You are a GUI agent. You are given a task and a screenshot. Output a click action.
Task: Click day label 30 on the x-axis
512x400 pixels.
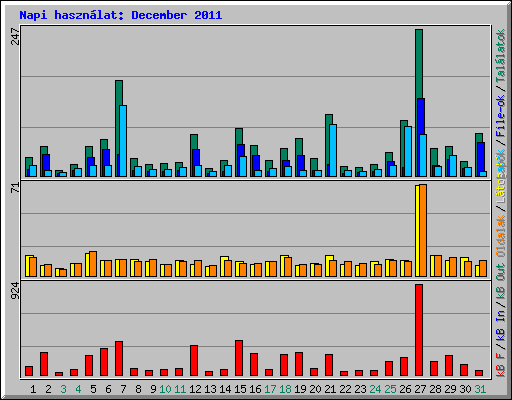465,389
